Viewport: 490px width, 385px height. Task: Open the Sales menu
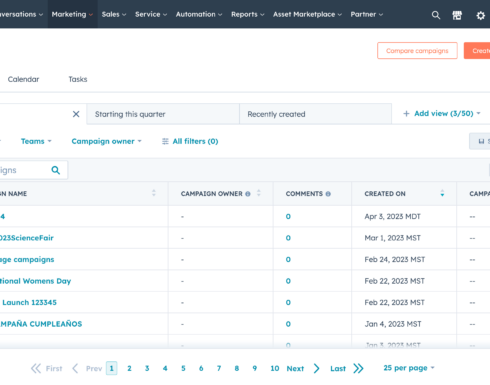[114, 14]
